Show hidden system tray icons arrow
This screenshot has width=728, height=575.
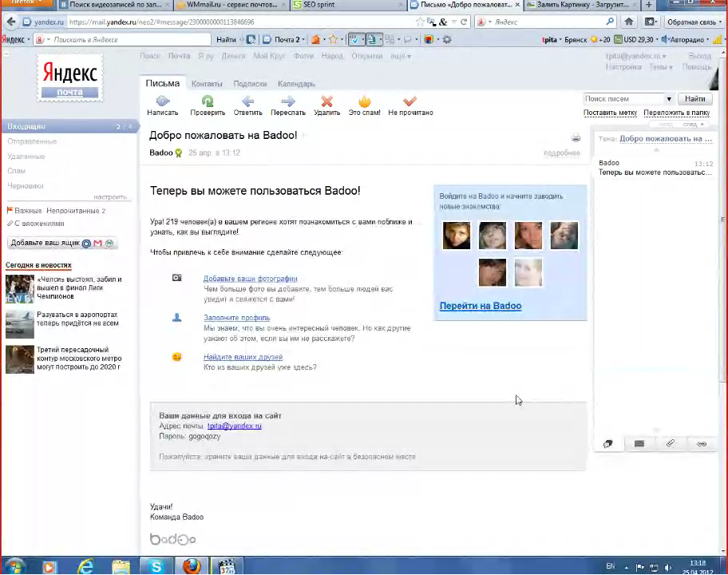(x=627, y=567)
